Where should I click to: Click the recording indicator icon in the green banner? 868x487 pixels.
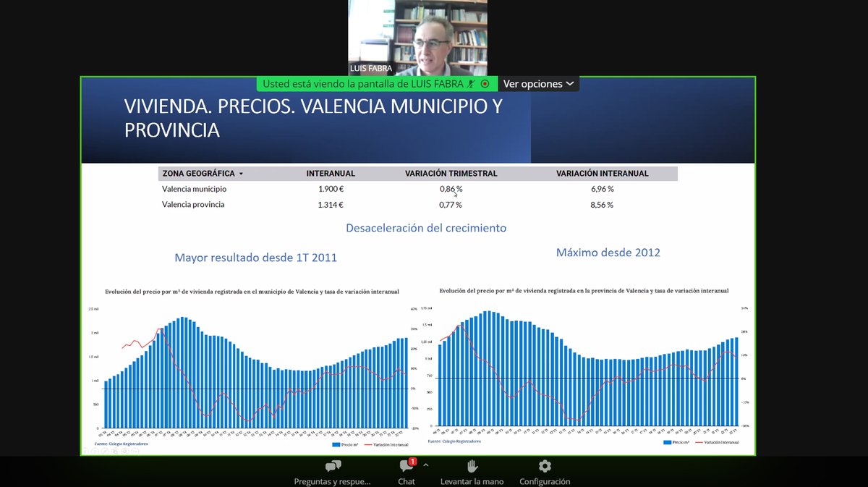(485, 84)
